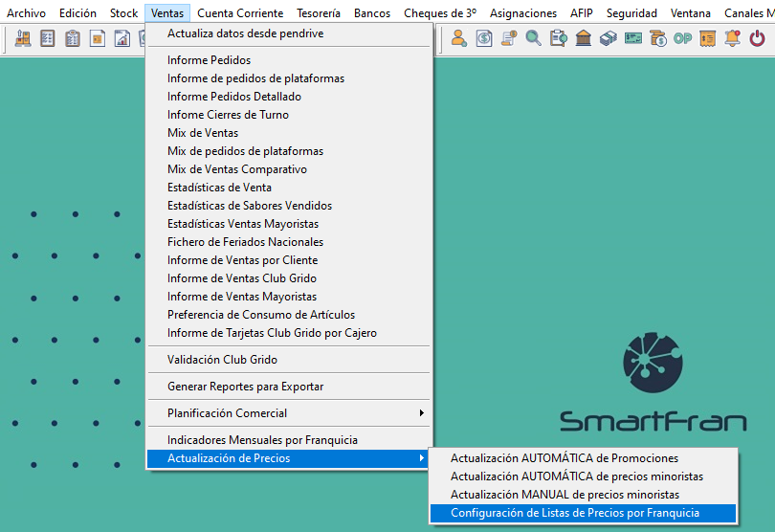Click the user profile toolbar icon

[458, 38]
